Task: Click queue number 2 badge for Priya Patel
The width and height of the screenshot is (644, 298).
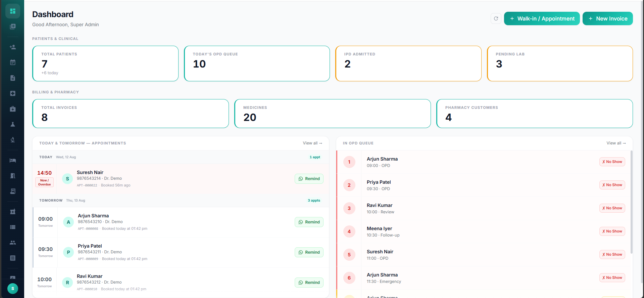Action: point(349,185)
